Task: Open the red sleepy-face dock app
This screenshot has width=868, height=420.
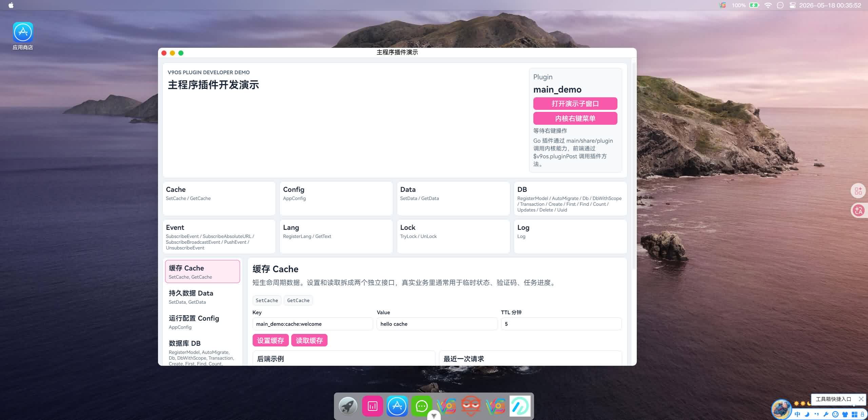Action: (x=471, y=406)
